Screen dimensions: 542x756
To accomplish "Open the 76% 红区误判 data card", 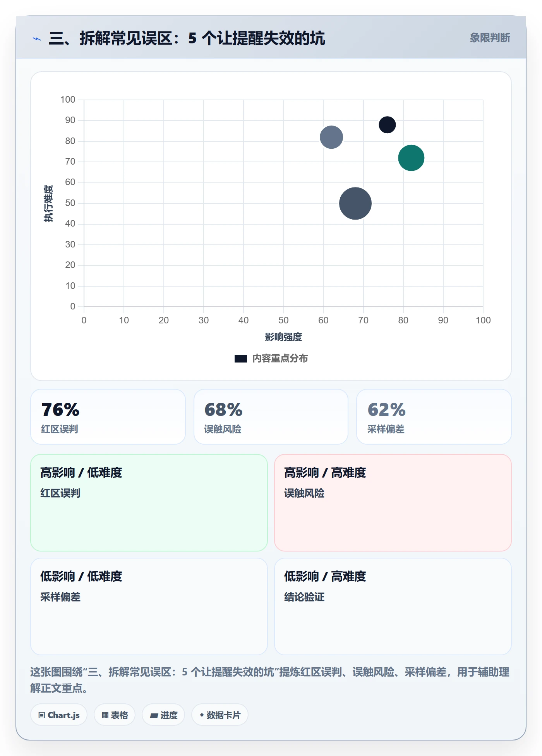I will [x=108, y=417].
